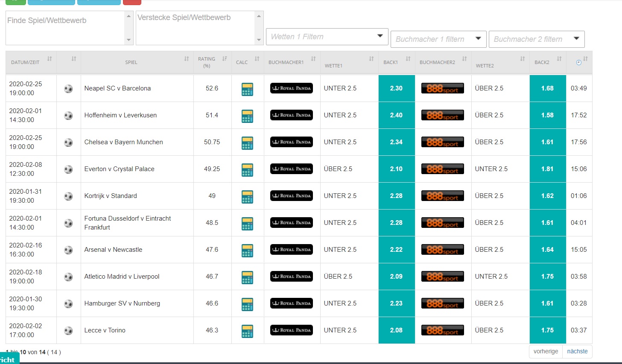Open calculator for Chelsea v Bayern Munchen
Image resolution: width=622 pixels, height=364 pixels.
click(247, 143)
